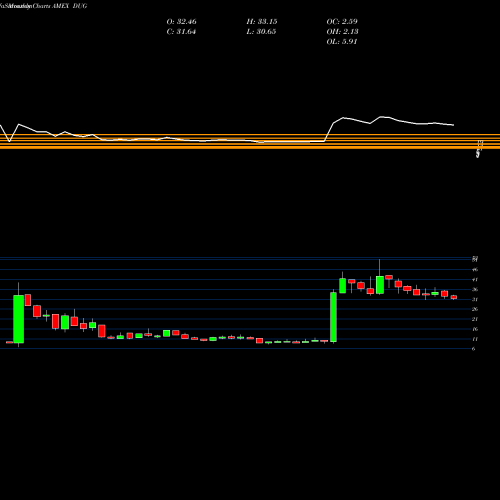The height and width of the screenshot is (500, 500).
Task: Click the 'H: 33.15' high value
Action: click(x=262, y=22)
